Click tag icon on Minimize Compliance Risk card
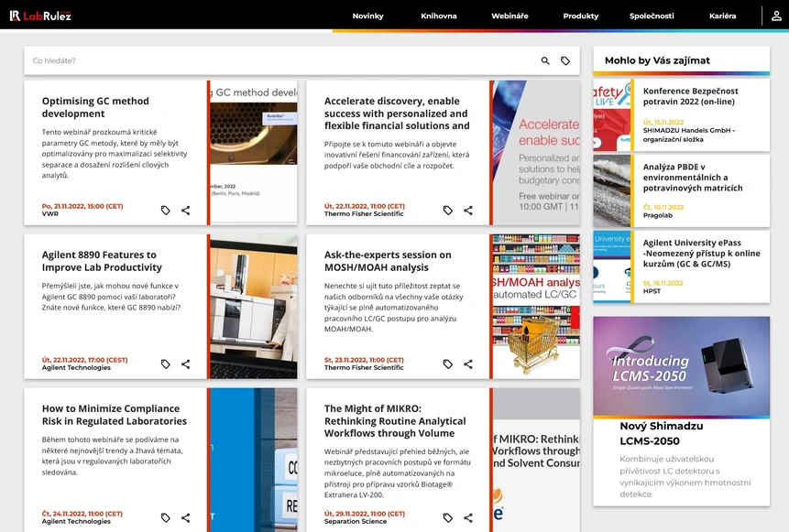Image resolution: width=789 pixels, height=532 pixels. coord(166,518)
